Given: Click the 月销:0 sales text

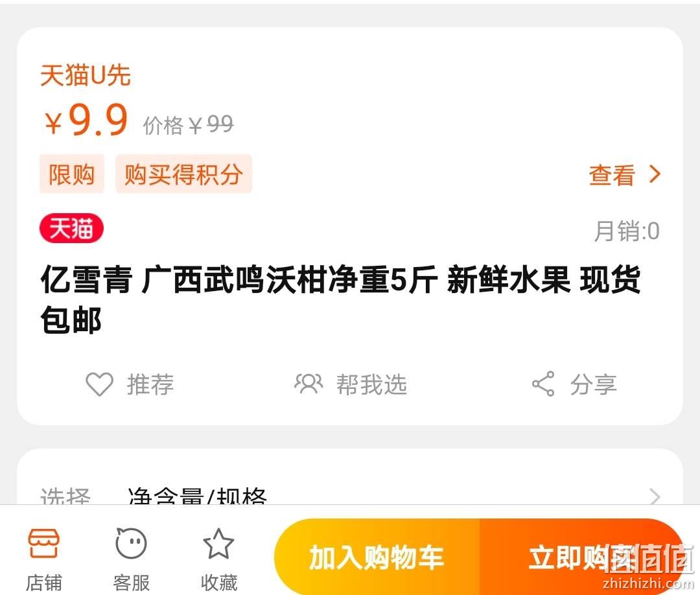Looking at the screenshot, I should 626,231.
